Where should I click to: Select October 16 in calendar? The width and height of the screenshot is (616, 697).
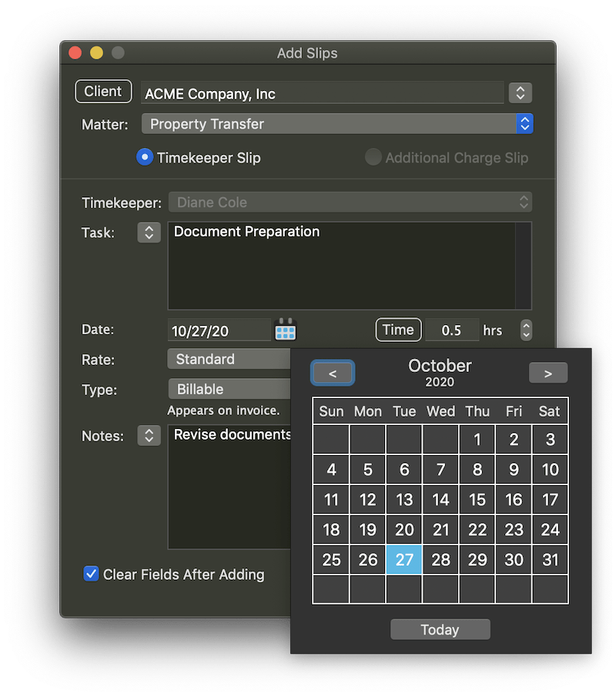click(514, 500)
